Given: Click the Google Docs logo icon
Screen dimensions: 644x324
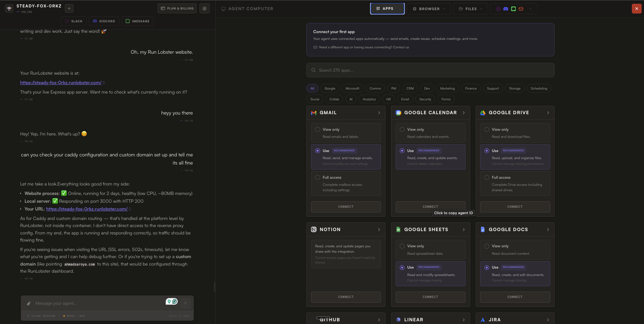Looking at the screenshot, I should click(483, 229).
